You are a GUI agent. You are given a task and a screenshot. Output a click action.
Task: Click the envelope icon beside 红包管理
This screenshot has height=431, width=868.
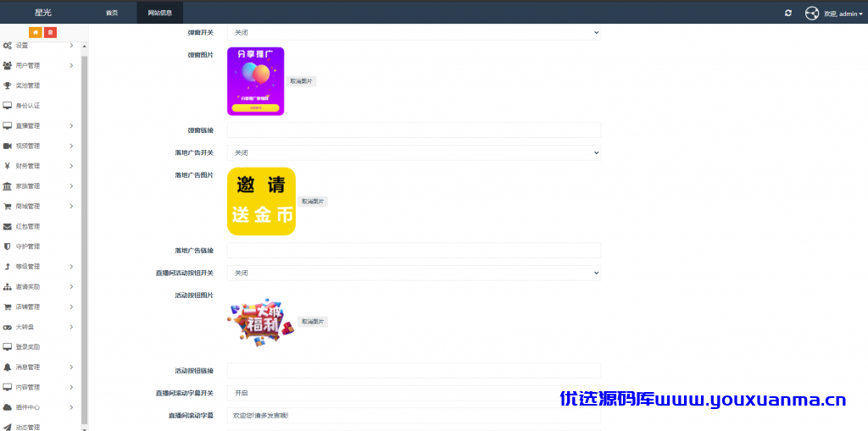tap(7, 226)
